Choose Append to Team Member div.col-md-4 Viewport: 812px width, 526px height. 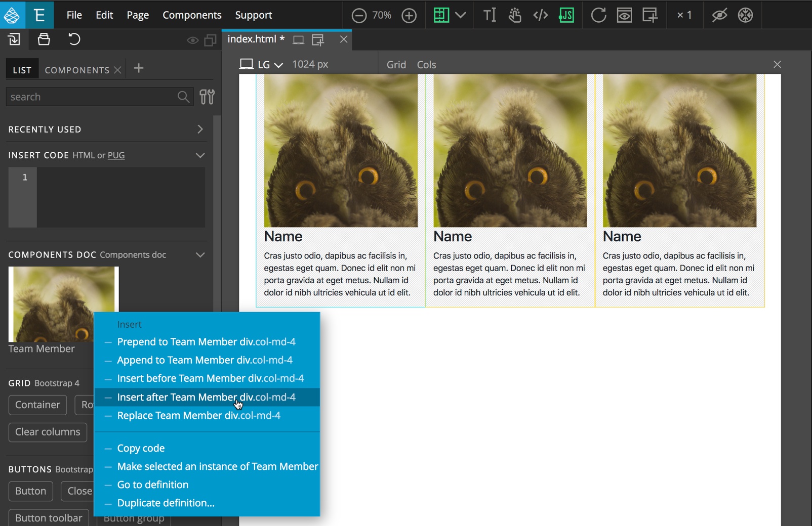pos(208,360)
